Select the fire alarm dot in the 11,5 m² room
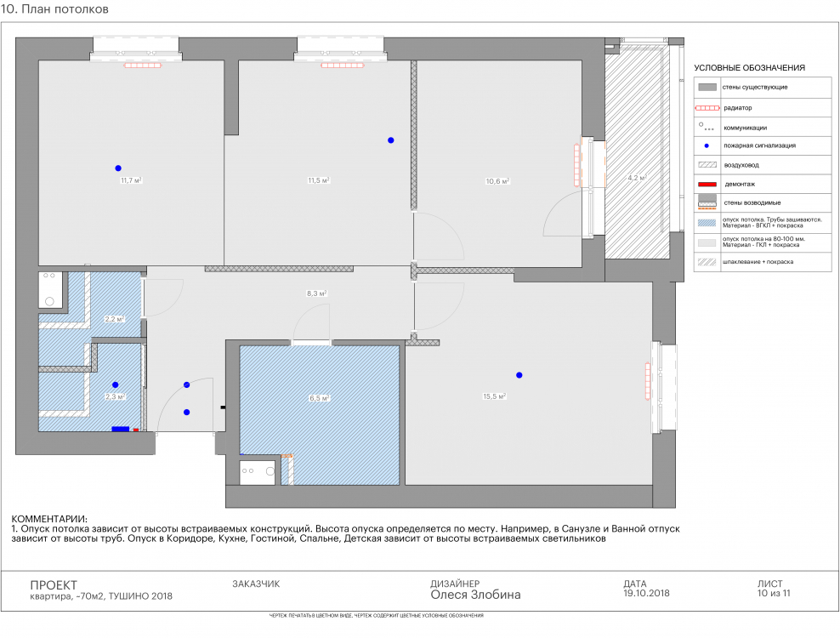The width and height of the screenshot is (840, 638). coord(391,140)
